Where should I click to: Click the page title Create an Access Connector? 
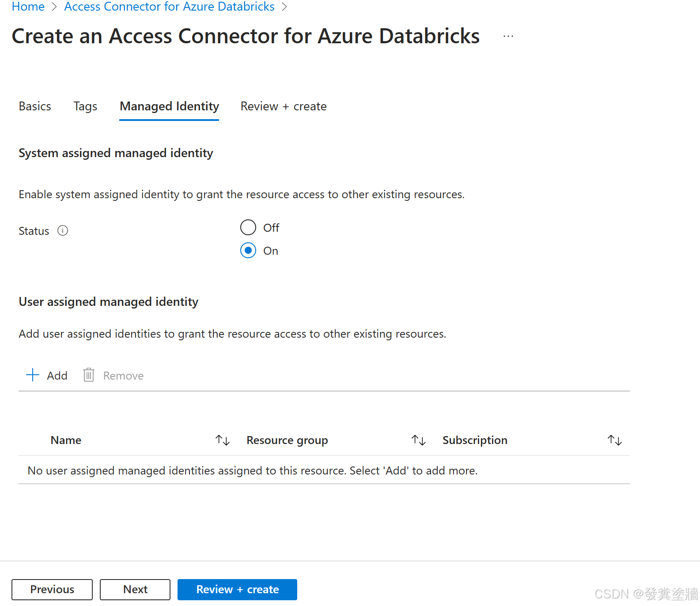coord(246,36)
